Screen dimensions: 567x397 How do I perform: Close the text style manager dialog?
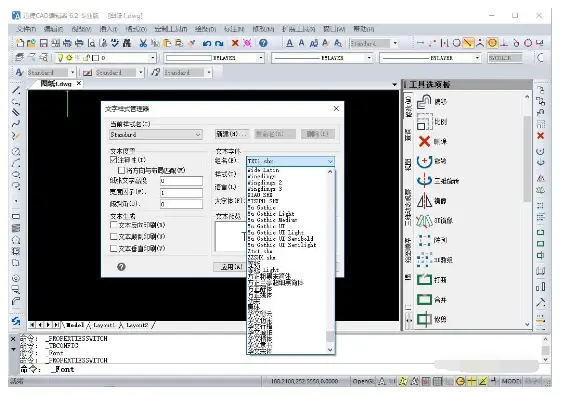tap(336, 108)
